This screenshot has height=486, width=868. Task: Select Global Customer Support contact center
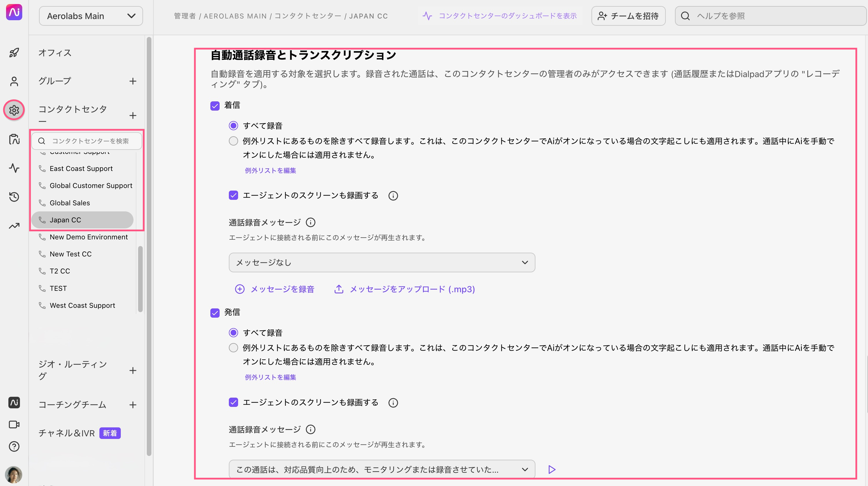tap(91, 186)
